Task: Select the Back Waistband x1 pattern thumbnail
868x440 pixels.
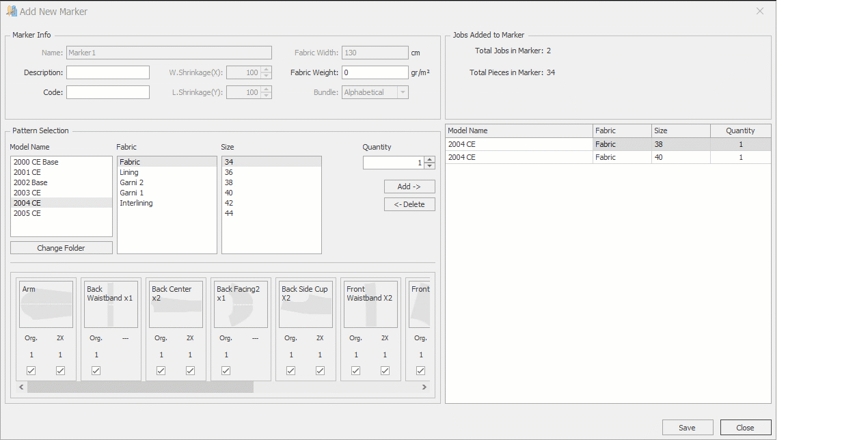Action: [x=111, y=305]
